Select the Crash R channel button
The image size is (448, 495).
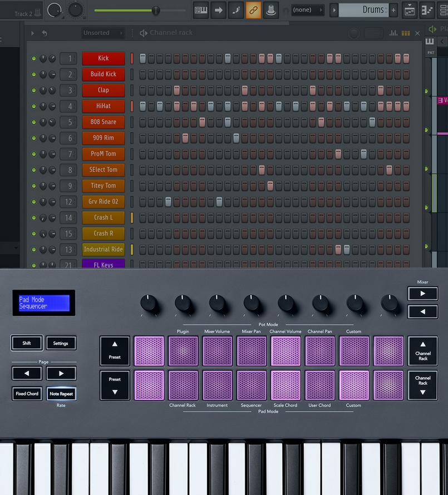click(x=104, y=233)
